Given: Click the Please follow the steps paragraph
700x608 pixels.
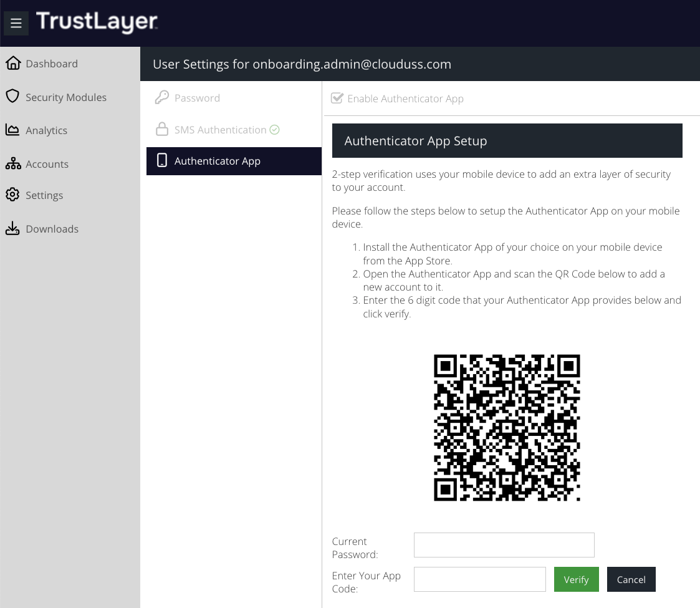Looking at the screenshot, I should coord(506,217).
